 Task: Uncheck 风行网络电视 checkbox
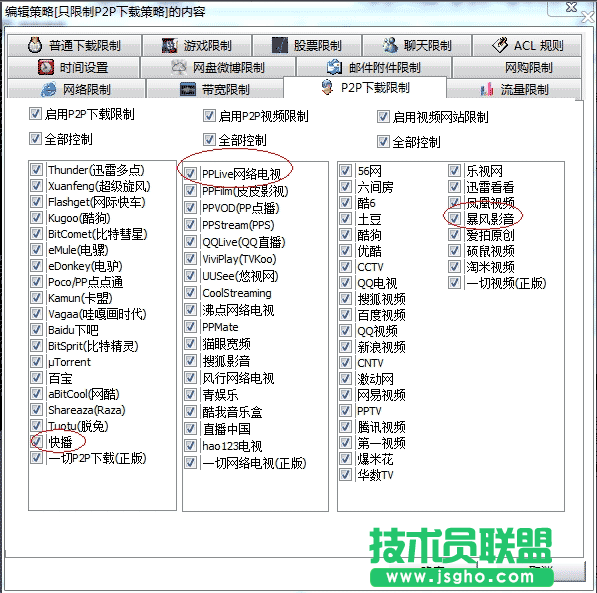[190, 377]
